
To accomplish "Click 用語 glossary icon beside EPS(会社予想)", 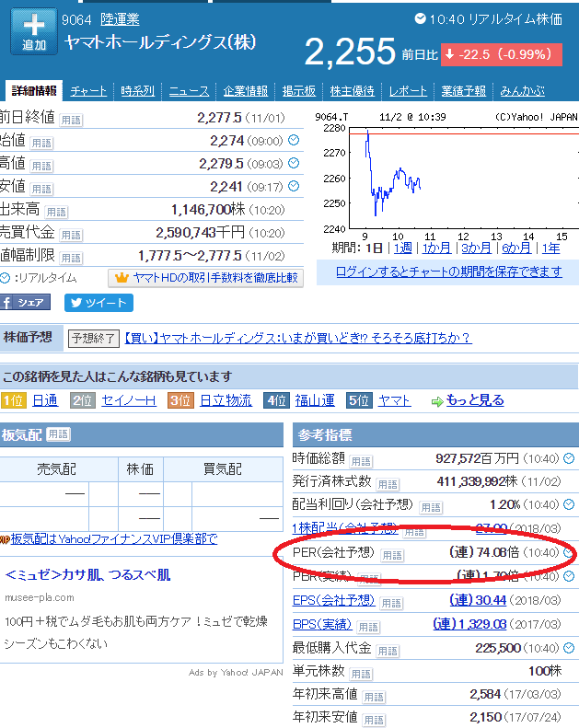I will pos(391,603).
